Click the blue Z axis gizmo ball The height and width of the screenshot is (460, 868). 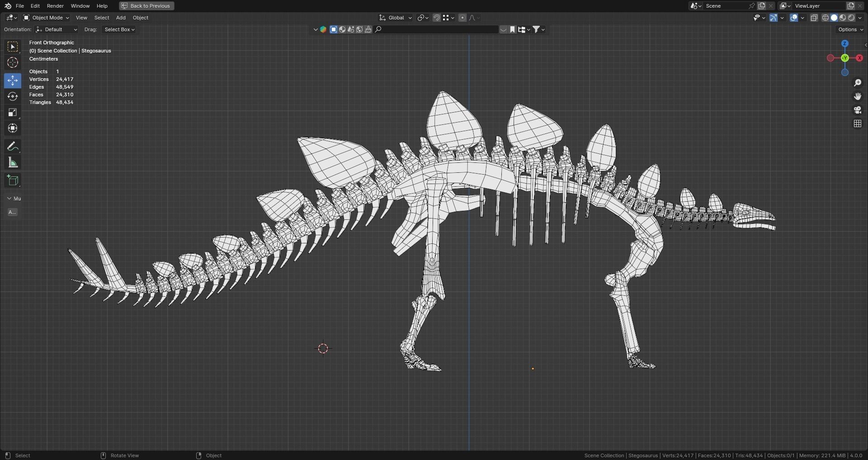[845, 43]
